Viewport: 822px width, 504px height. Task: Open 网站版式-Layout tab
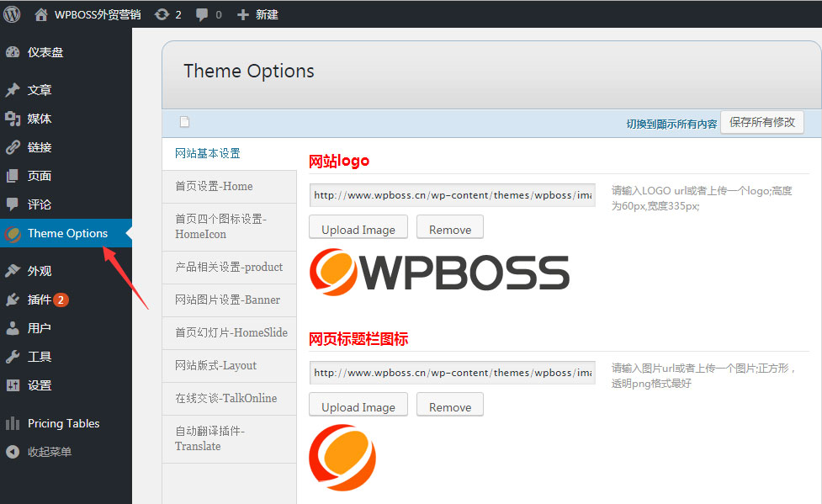(230, 365)
